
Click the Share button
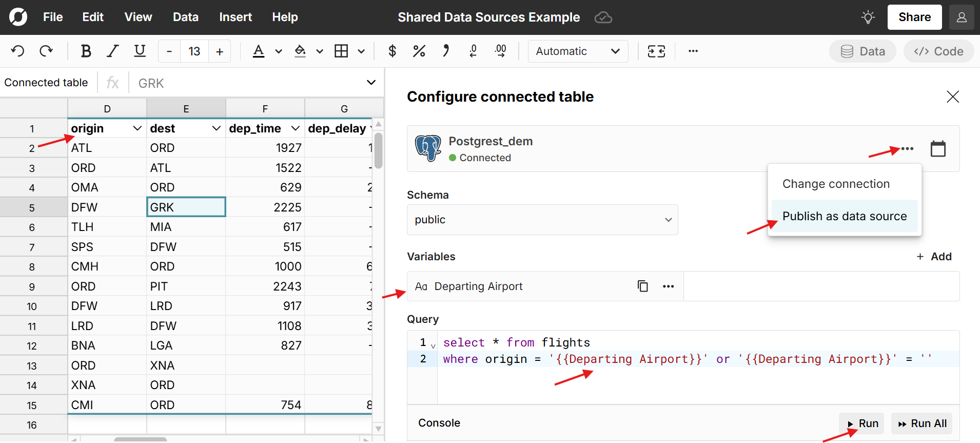914,17
